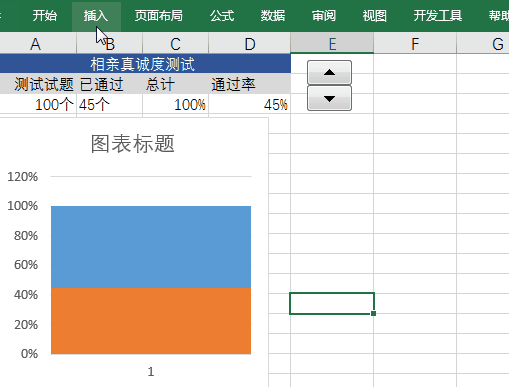Select the 总计 header cell

click(x=176, y=84)
